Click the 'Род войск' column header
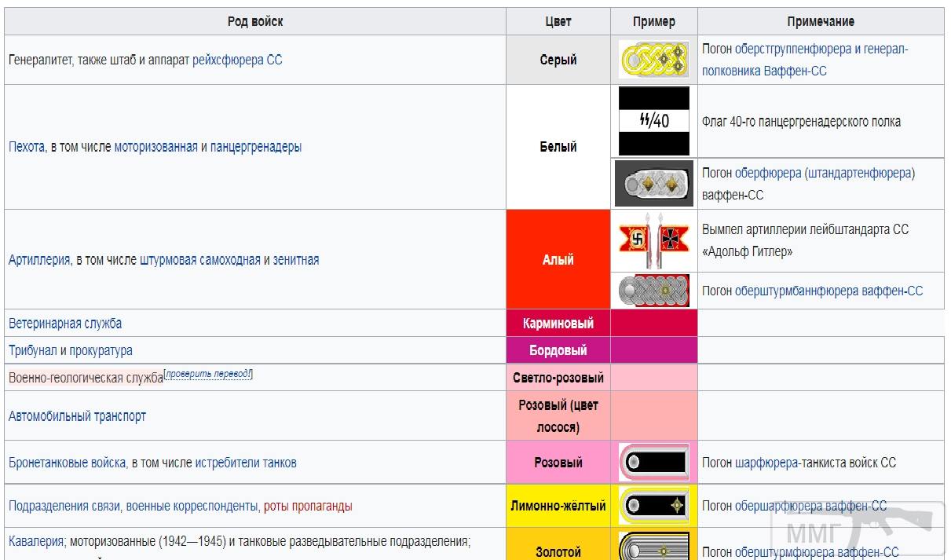The image size is (951, 560). pos(255,21)
